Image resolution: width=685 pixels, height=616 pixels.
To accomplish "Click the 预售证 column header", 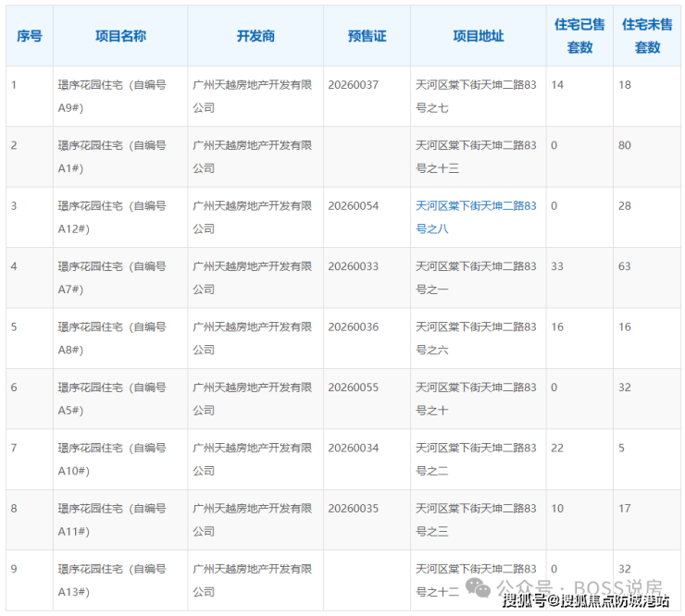I will (367, 36).
